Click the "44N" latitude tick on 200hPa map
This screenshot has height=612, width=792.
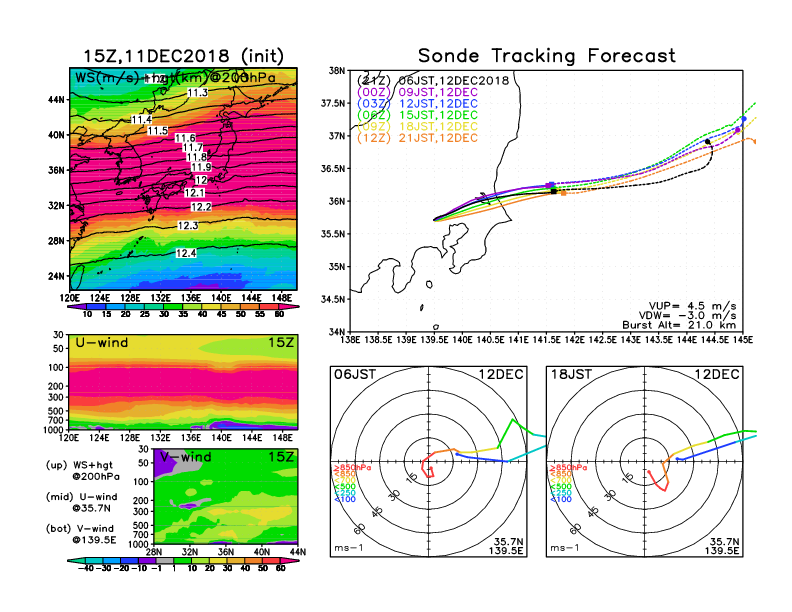coord(56,100)
